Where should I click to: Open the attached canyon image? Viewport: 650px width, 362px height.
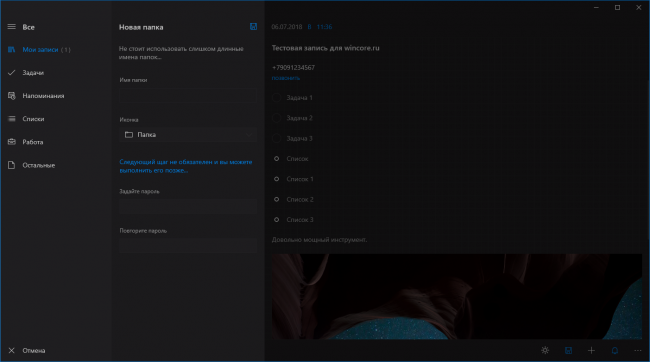457,296
